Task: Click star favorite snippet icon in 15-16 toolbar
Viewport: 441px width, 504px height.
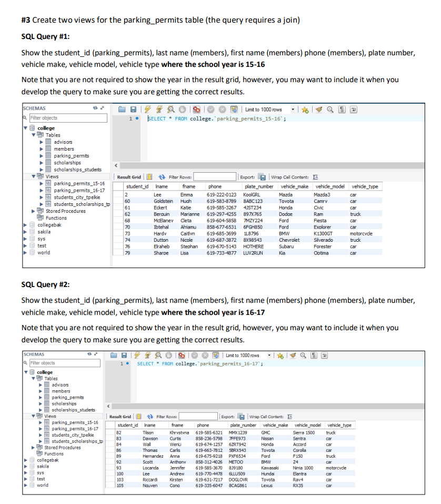Action: point(305,110)
